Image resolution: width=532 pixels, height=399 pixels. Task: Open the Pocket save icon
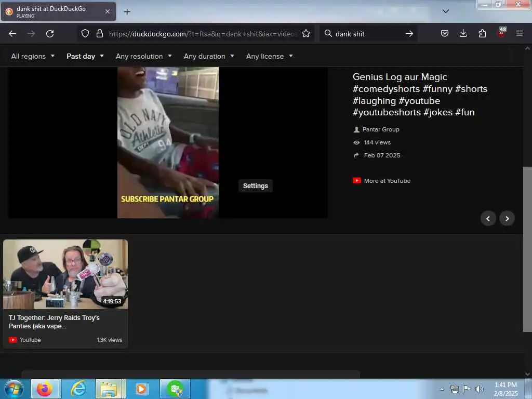coord(445,33)
